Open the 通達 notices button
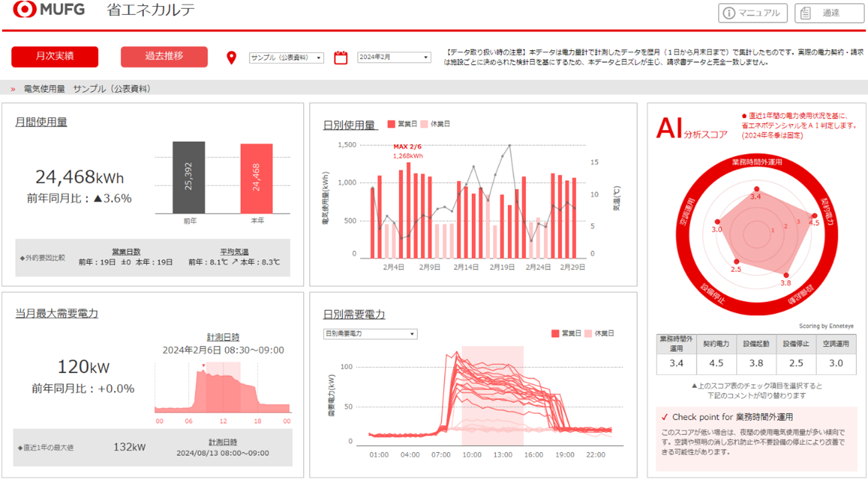The height and width of the screenshot is (479, 868). tap(829, 13)
